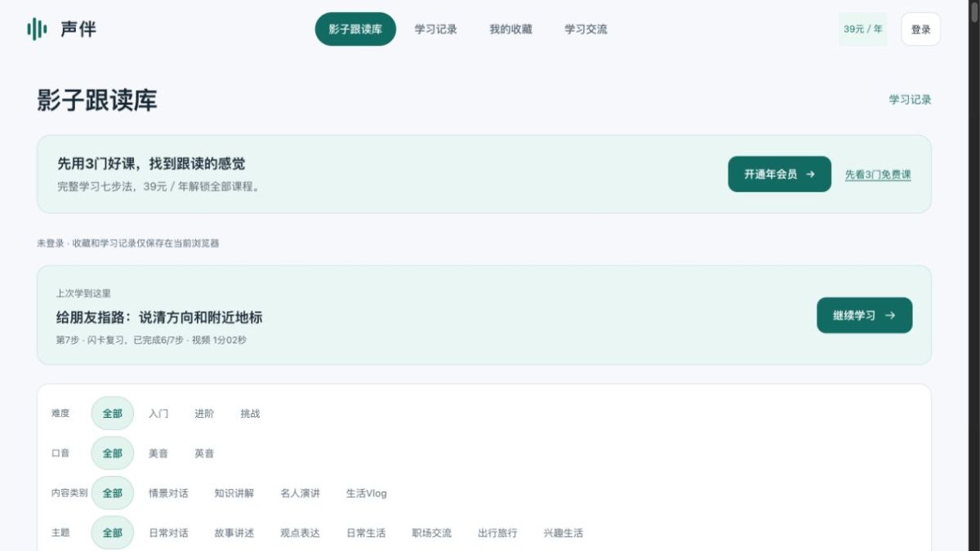Filter difficulty by 挑战
Screen dimensions: 980x551
pos(250,413)
